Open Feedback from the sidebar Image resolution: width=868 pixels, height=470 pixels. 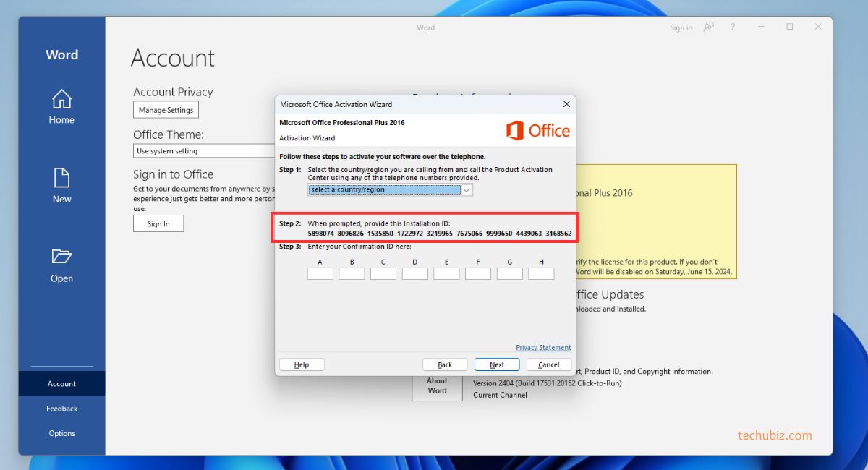click(x=61, y=409)
